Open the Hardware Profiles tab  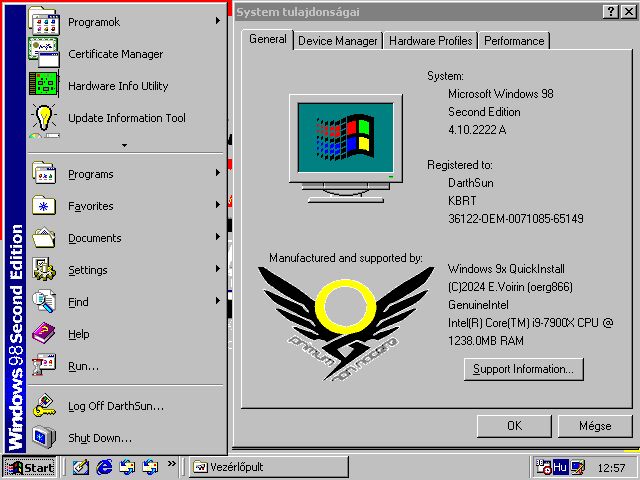click(x=430, y=41)
